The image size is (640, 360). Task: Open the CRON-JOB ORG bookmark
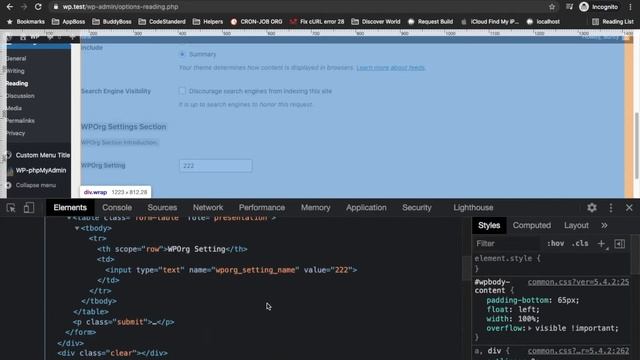[x=256, y=22]
